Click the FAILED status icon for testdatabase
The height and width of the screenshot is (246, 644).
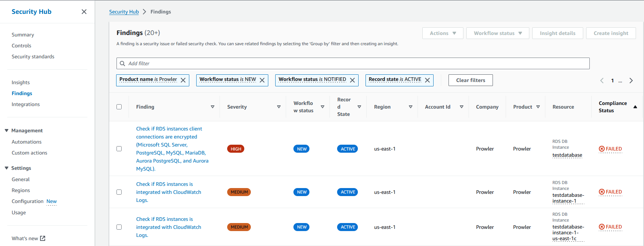tap(602, 149)
